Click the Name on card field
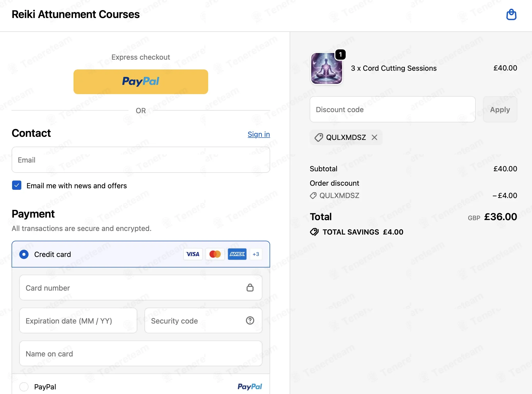This screenshot has height=394, width=532. click(141, 353)
